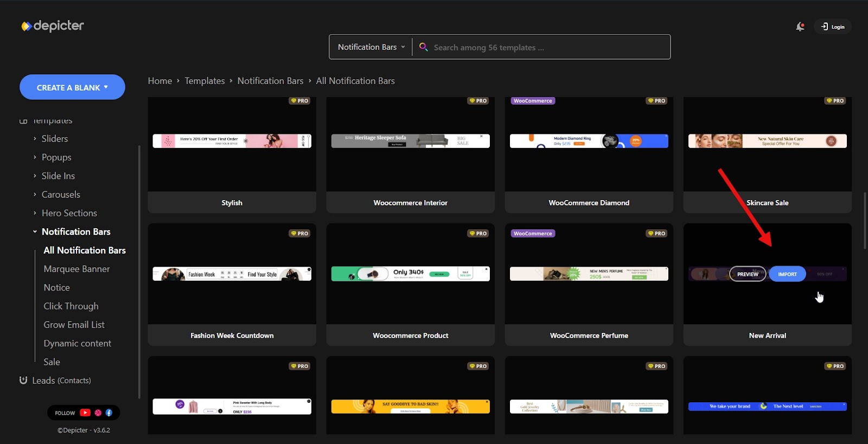Click the notification bell icon

pyautogui.click(x=800, y=27)
